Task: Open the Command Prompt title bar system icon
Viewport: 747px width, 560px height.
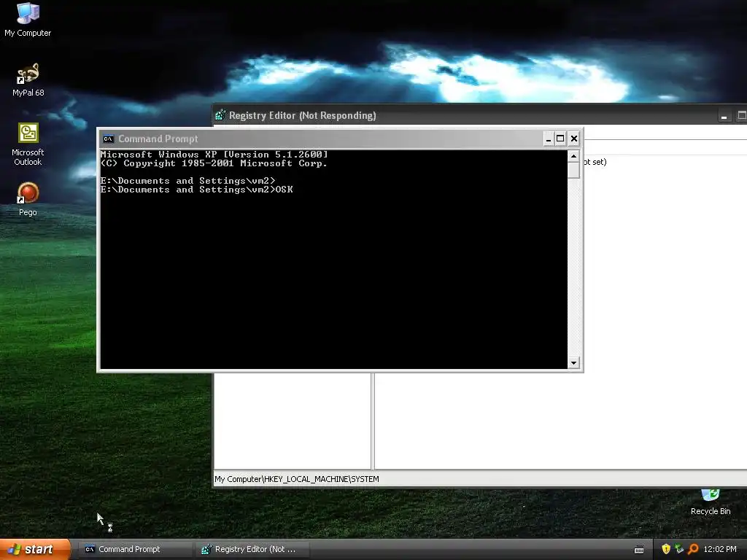Action: 108,139
